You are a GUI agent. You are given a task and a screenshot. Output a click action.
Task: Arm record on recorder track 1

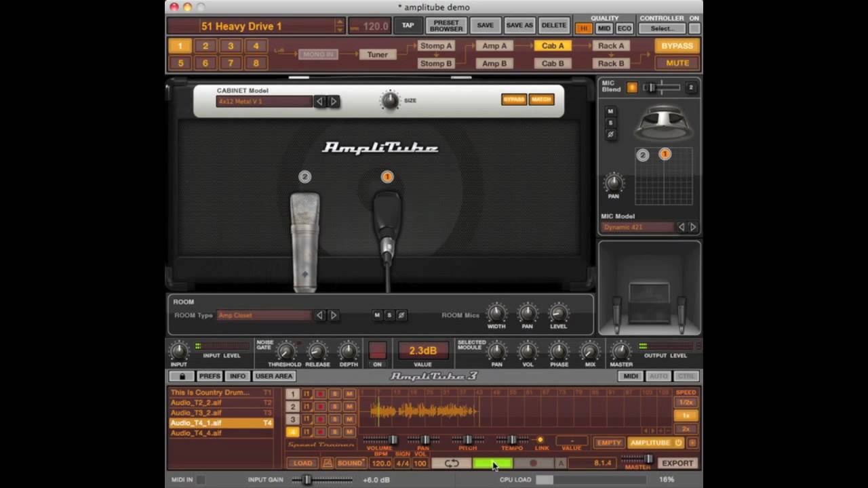(x=320, y=394)
